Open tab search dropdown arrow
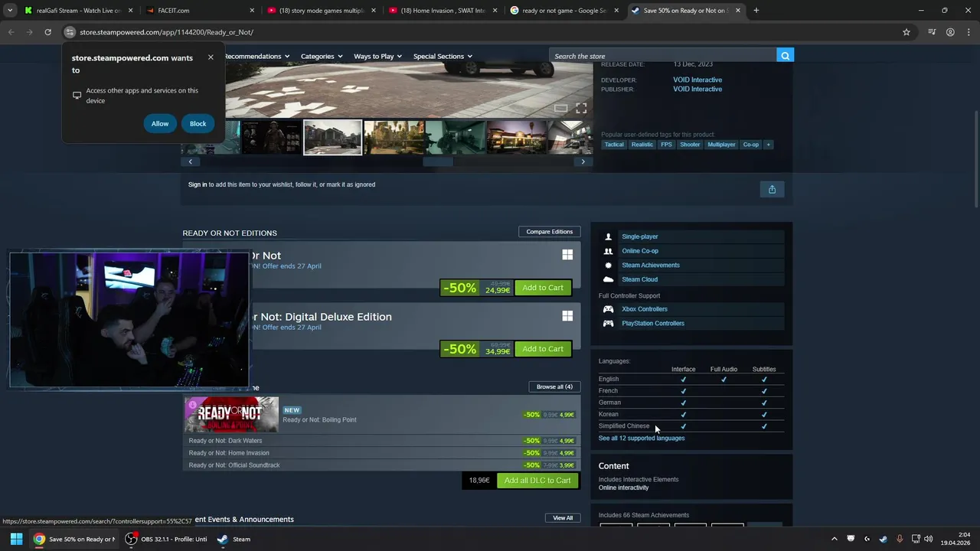This screenshot has width=980, height=551. 10,11
